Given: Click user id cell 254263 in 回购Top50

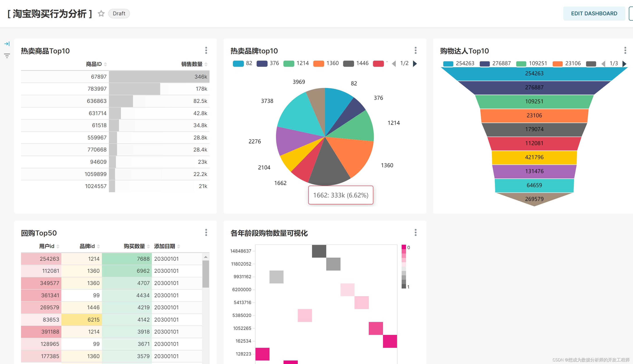Looking at the screenshot, I should pyautogui.click(x=41, y=259).
